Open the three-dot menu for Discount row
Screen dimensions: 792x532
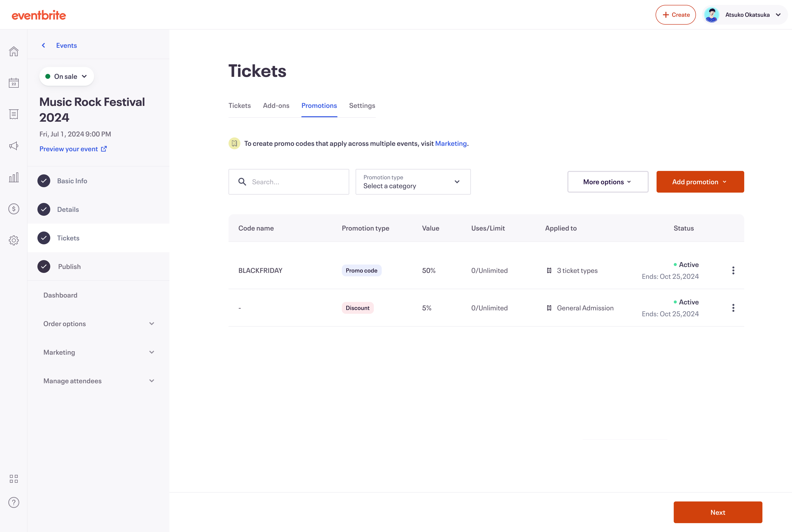733,308
